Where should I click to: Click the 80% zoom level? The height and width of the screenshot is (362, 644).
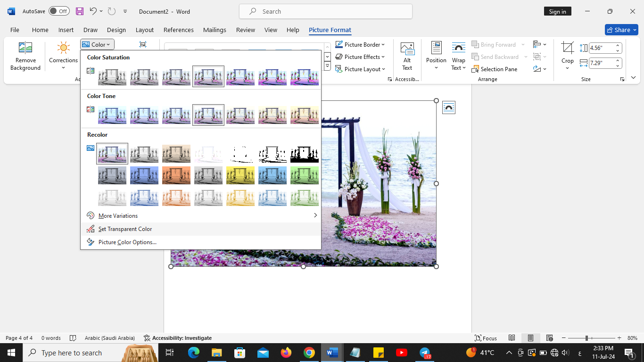[x=632, y=338]
